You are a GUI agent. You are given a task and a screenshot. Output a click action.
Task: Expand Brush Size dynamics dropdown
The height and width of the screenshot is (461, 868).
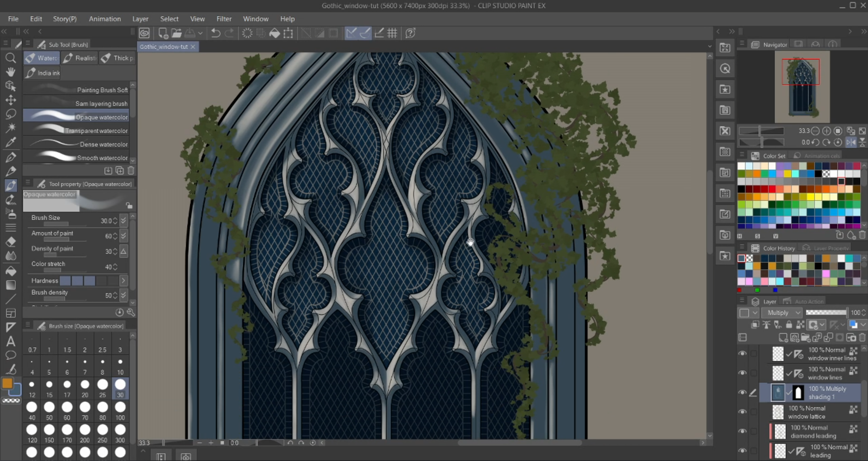[x=123, y=221]
